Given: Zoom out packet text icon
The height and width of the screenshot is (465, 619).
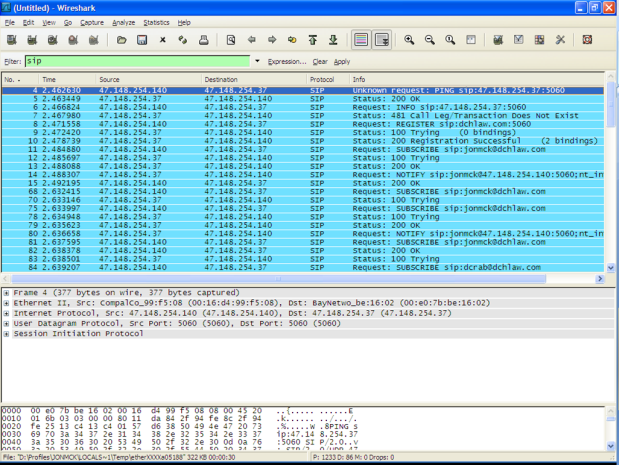Looking at the screenshot, I should (x=430, y=40).
